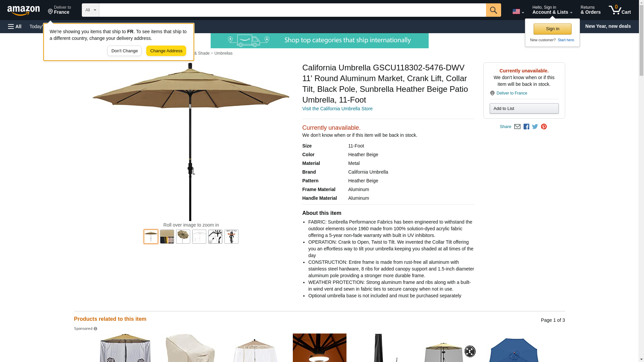Viewport: 644px width, 362px height.
Task: Click the Amazon logo
Action: [23, 10]
